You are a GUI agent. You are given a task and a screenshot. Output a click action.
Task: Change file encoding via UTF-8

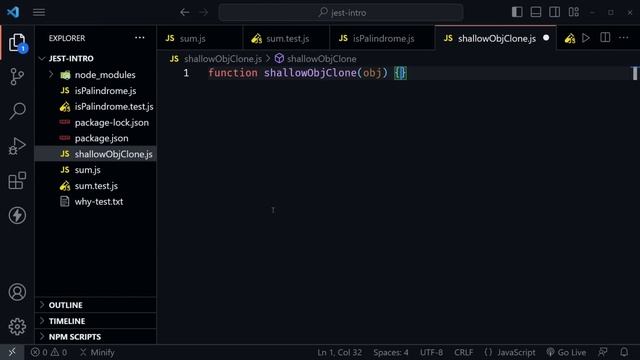(x=431, y=352)
